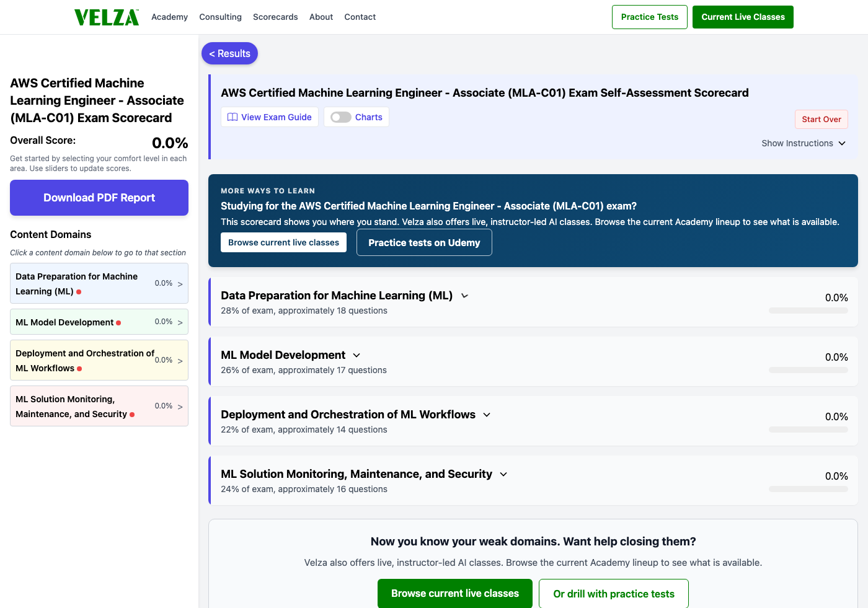The width and height of the screenshot is (868, 608).
Task: Click the MORE WAYS TO LEARN label
Action: coord(268,191)
